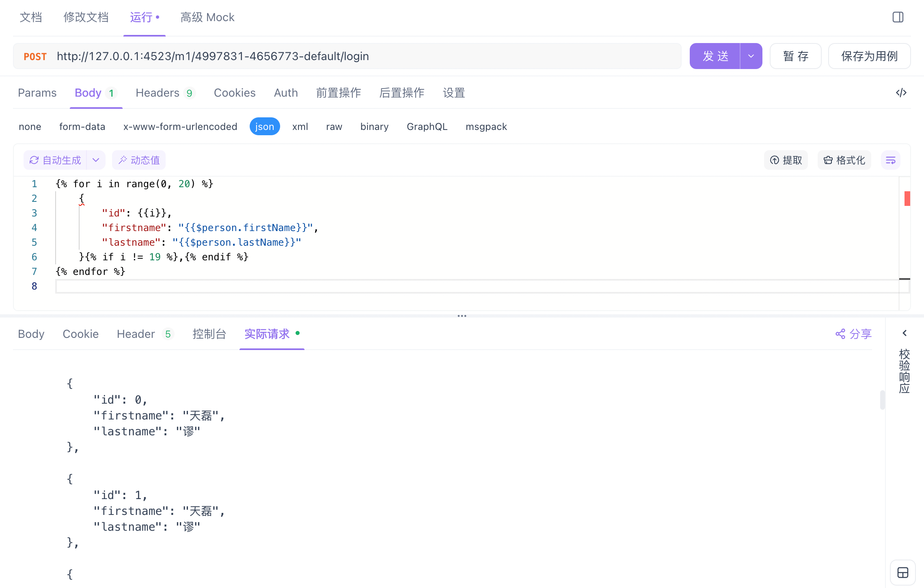This screenshot has height=588, width=924.
Task: Open the send button dropdown arrow
Action: coord(751,56)
